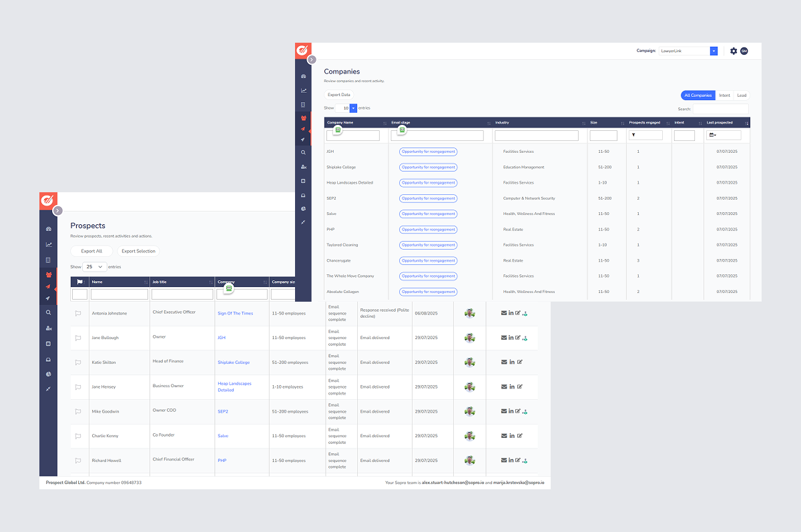Click the Export All button
The height and width of the screenshot is (532, 801).
[91, 251]
